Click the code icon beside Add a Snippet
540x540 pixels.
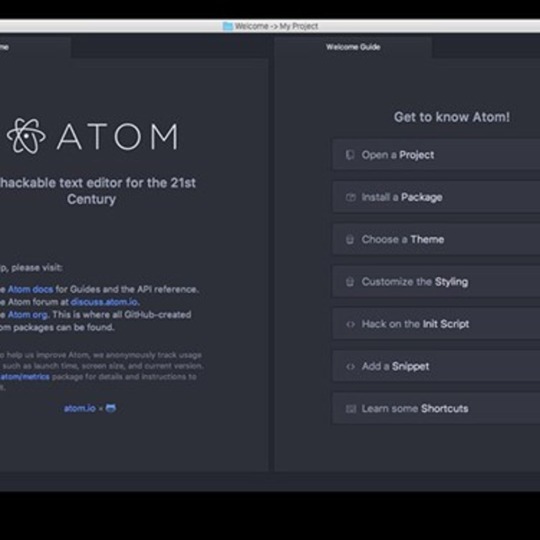(351, 366)
